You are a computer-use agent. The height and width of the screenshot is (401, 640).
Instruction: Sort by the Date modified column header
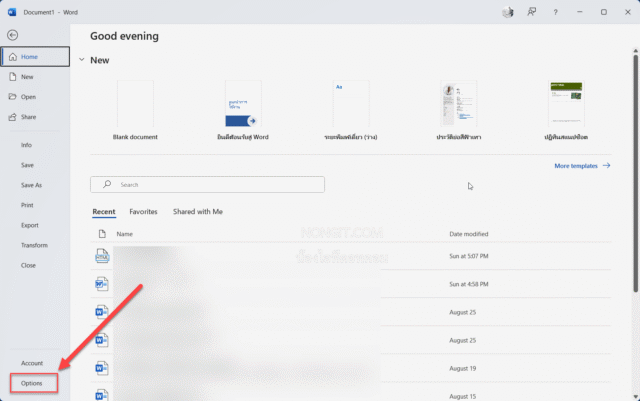pyautogui.click(x=469, y=234)
